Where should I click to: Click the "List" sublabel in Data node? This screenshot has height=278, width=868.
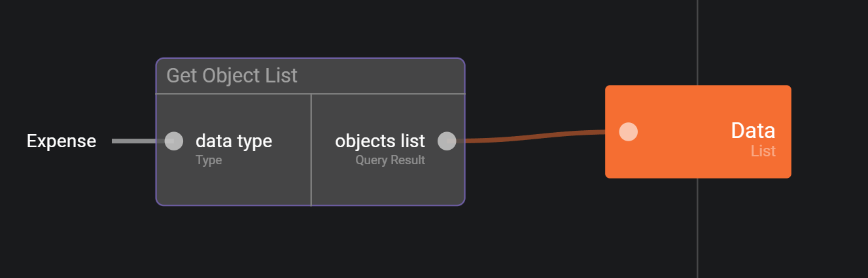point(763,151)
